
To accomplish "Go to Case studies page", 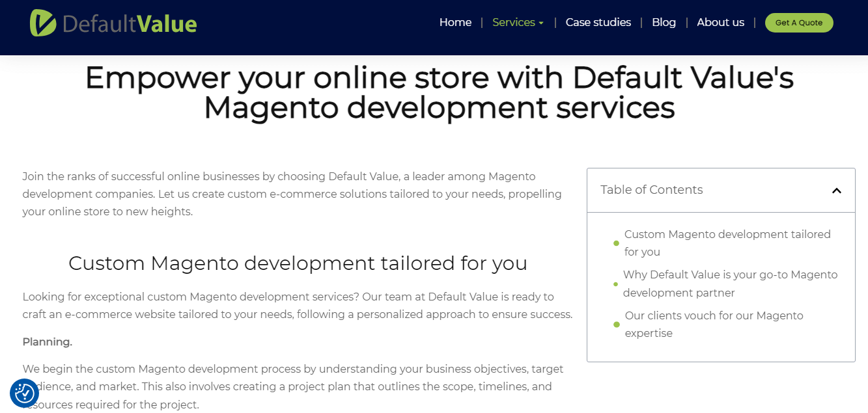I will coord(598,23).
